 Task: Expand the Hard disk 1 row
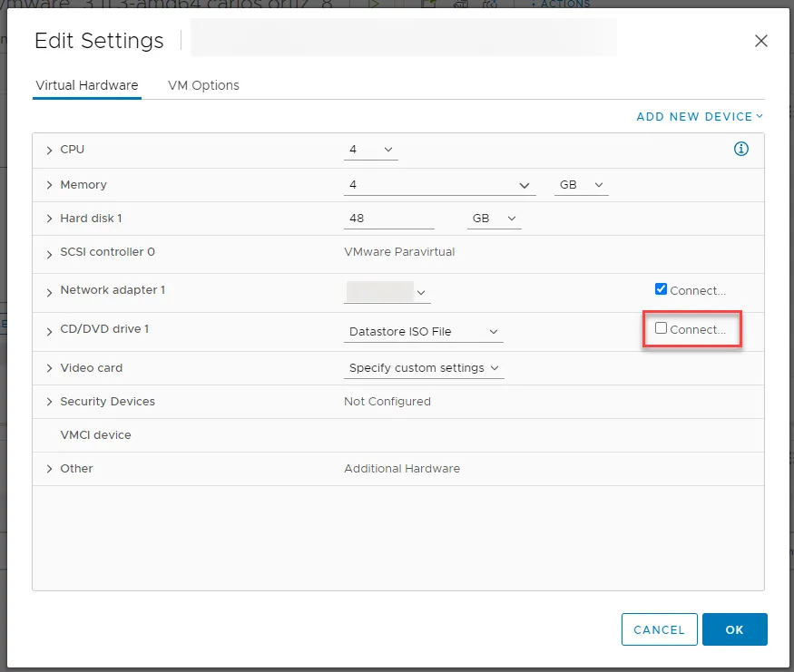(49, 219)
